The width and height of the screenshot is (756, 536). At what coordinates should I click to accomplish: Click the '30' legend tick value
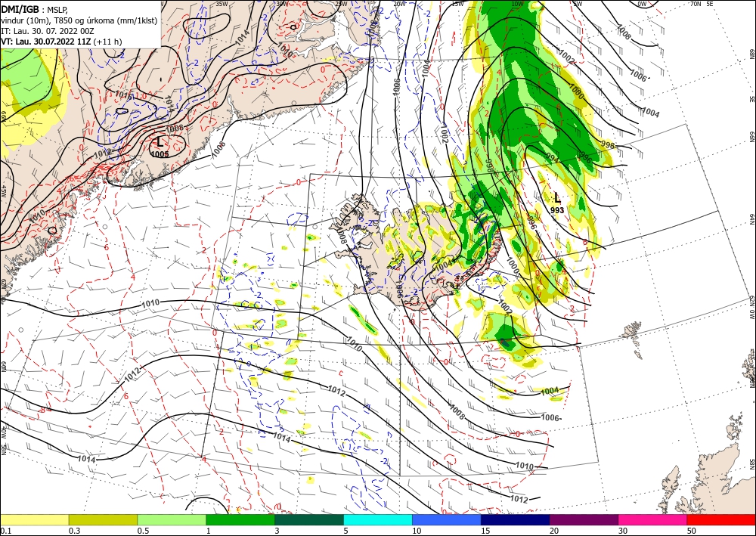pos(623,531)
